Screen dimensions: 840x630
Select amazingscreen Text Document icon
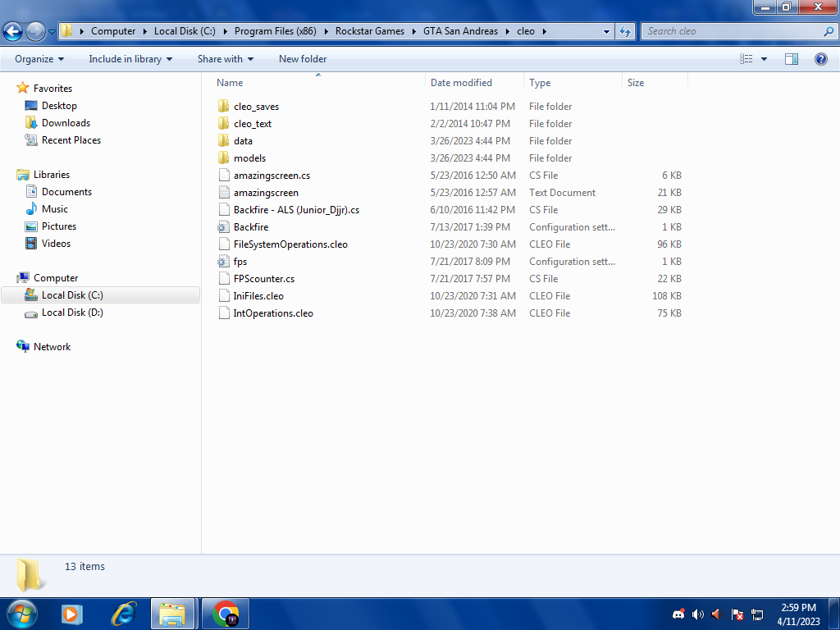pos(224,192)
